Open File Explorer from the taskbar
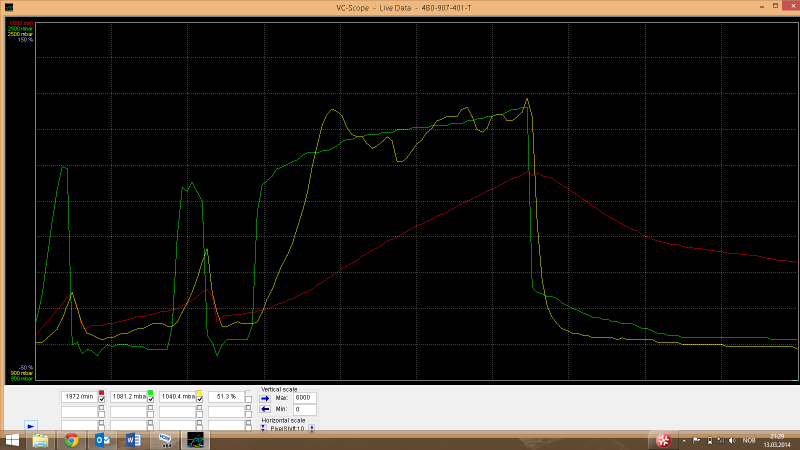The image size is (800, 450). click(42, 440)
